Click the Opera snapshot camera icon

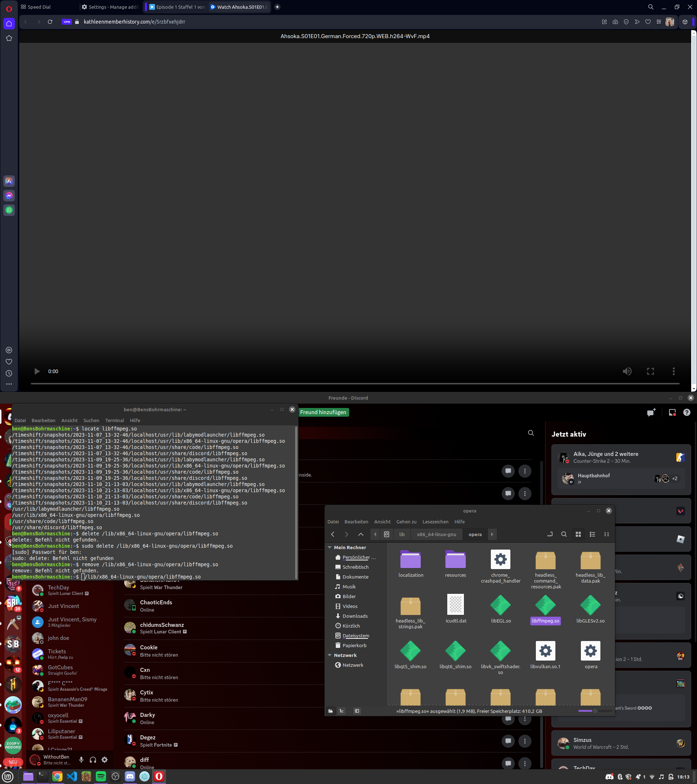[x=615, y=22]
